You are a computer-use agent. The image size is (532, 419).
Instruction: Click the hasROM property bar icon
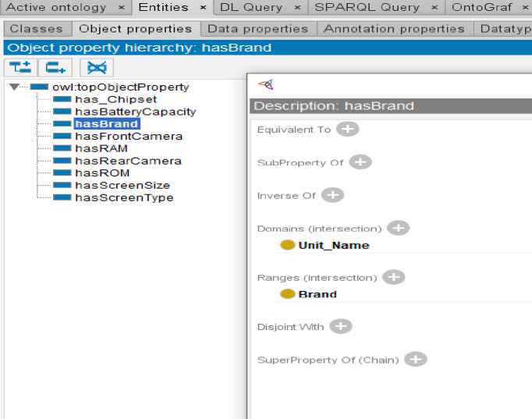62,172
